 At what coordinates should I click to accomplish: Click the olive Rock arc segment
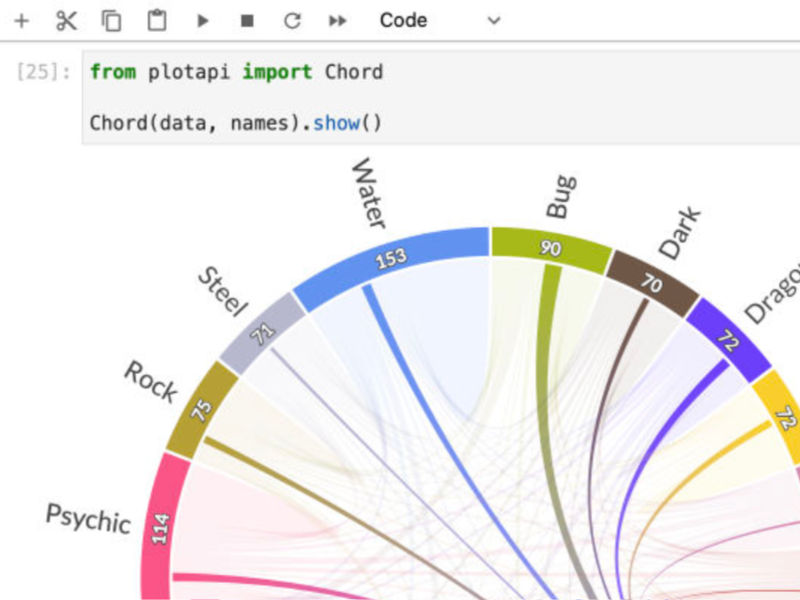click(x=203, y=408)
